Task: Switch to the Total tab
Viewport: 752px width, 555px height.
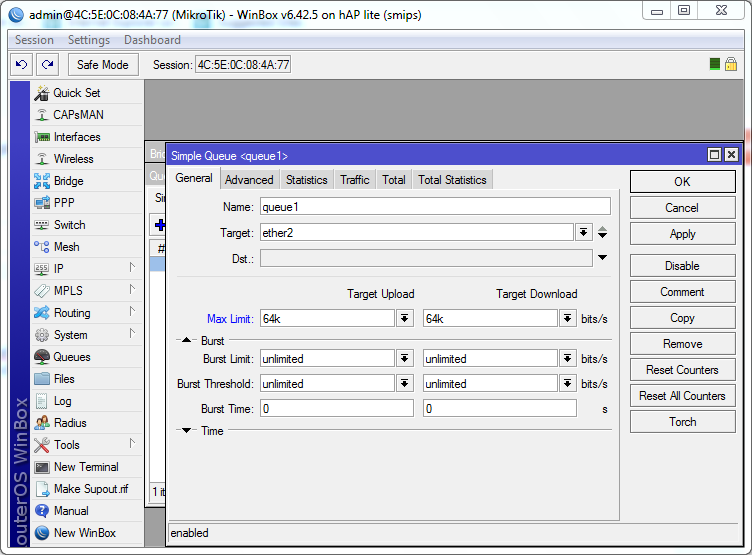Action: (394, 179)
